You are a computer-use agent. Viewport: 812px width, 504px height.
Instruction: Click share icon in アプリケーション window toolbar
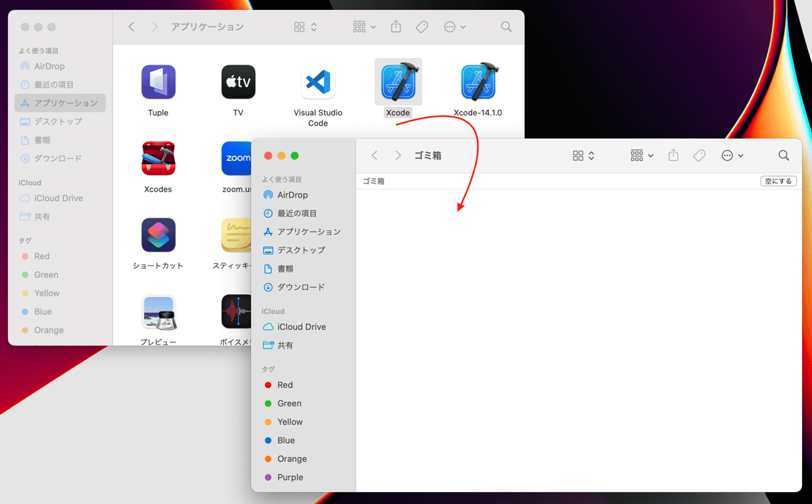point(396,27)
